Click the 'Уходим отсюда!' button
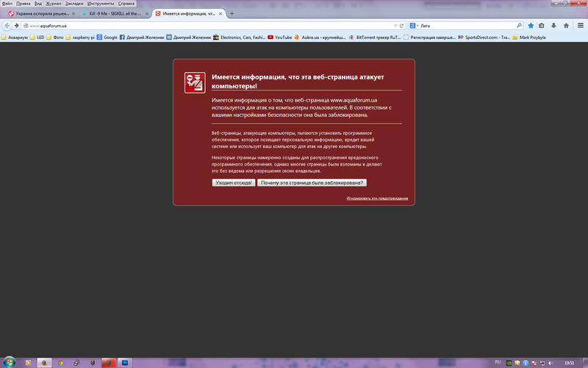Viewport: 588px width, 368px height. coord(234,183)
